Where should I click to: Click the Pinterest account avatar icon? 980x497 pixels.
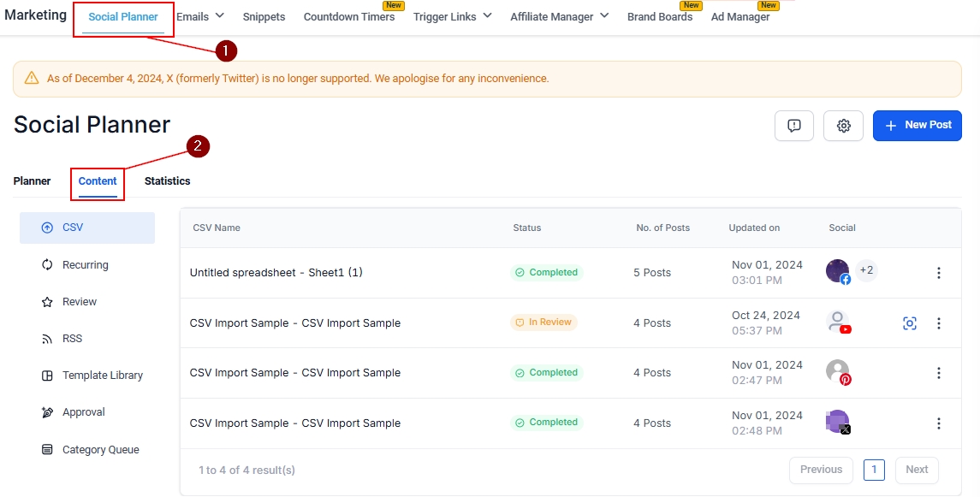pos(838,372)
